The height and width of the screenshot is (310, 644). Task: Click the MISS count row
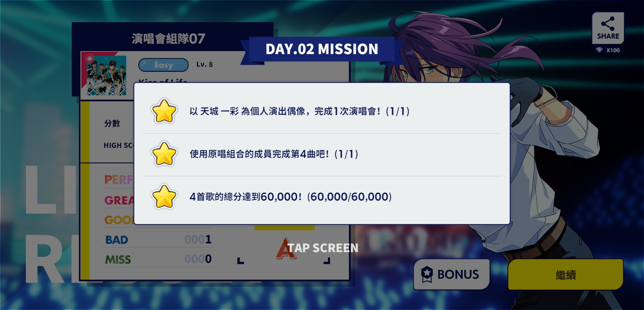(x=158, y=259)
